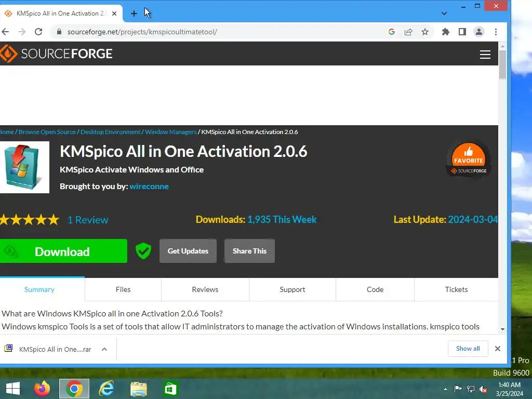
Task: Click the Get Updates button
Action: coord(188,251)
